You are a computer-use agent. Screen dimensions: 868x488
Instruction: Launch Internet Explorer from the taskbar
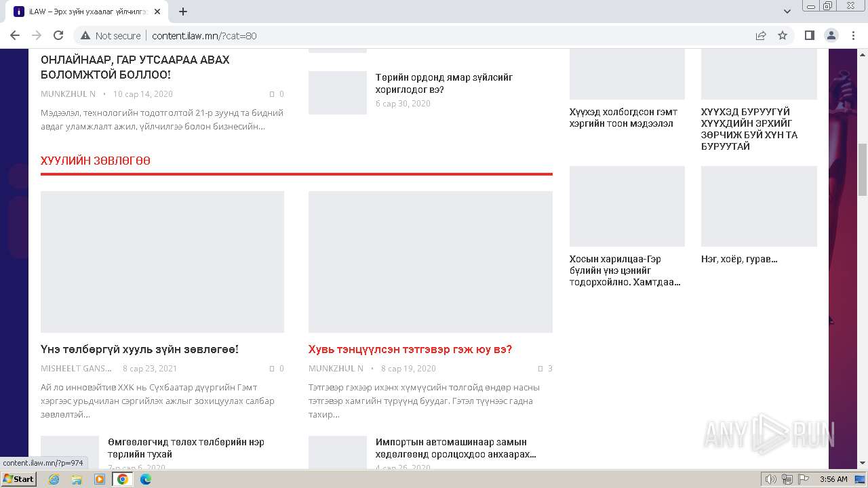[54, 479]
